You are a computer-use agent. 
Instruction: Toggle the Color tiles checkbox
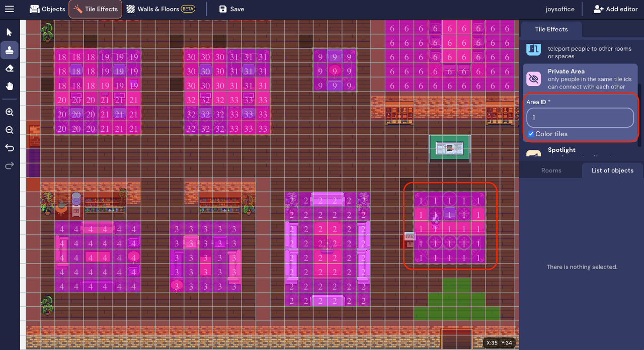(x=531, y=134)
